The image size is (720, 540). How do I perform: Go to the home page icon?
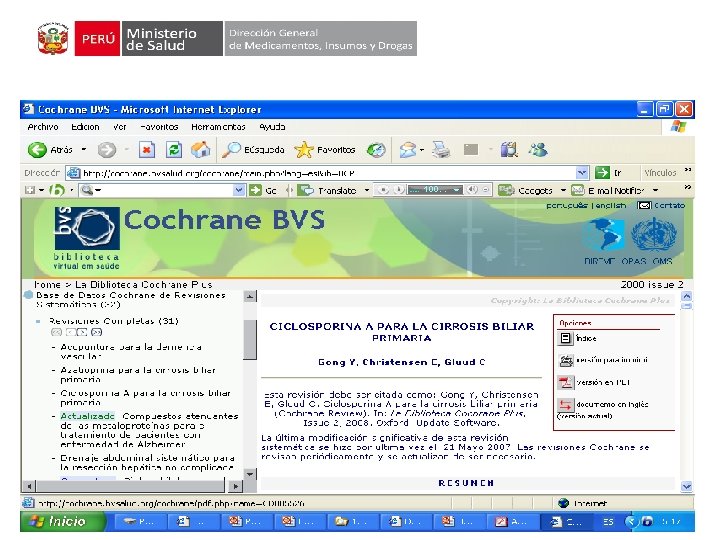(201, 150)
